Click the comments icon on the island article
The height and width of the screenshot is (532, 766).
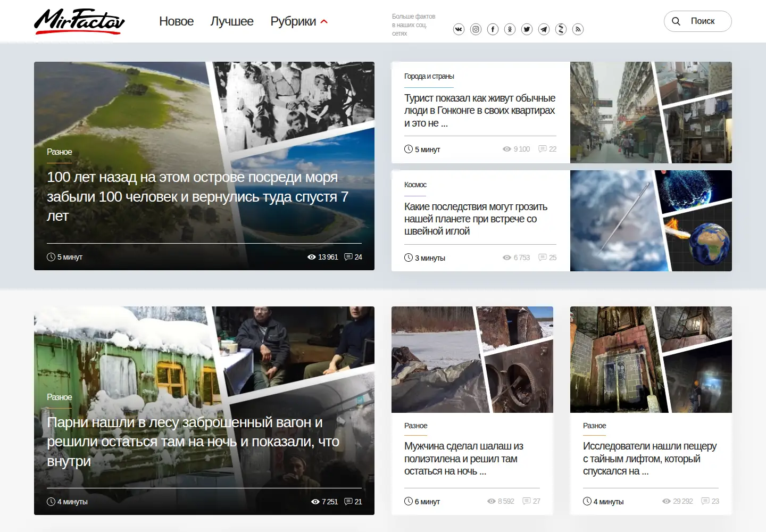[348, 257]
